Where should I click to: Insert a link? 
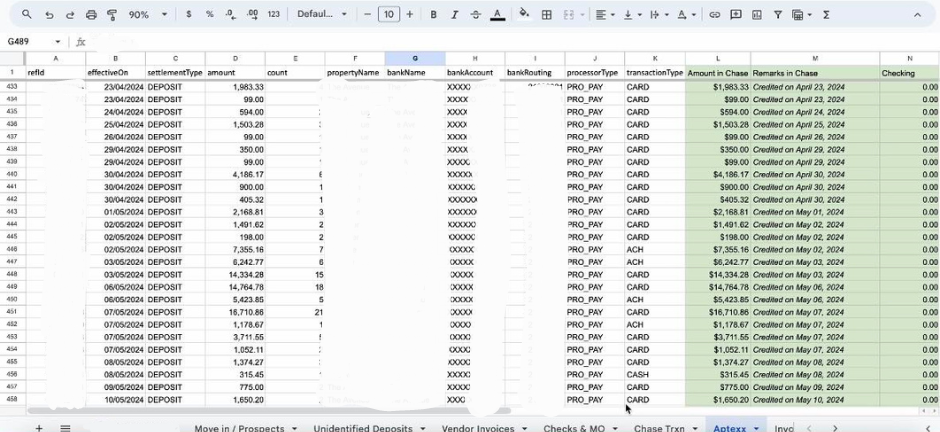[x=715, y=14]
